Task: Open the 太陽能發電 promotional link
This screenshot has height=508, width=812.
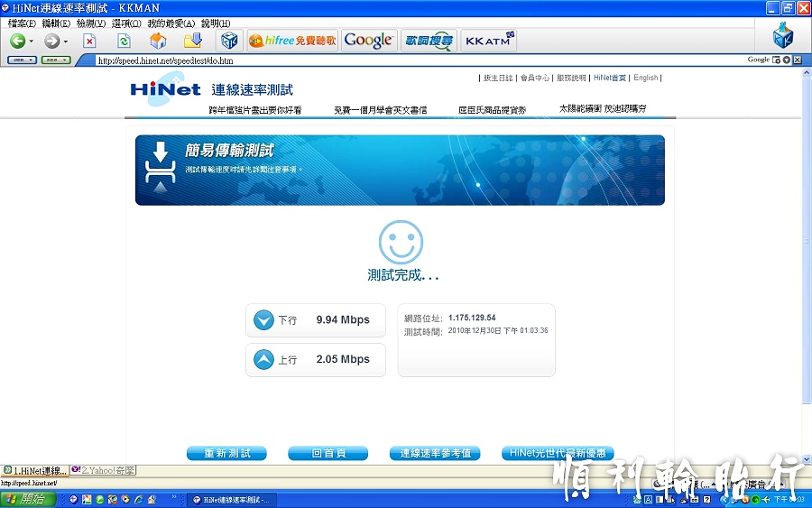Action: tap(603, 109)
